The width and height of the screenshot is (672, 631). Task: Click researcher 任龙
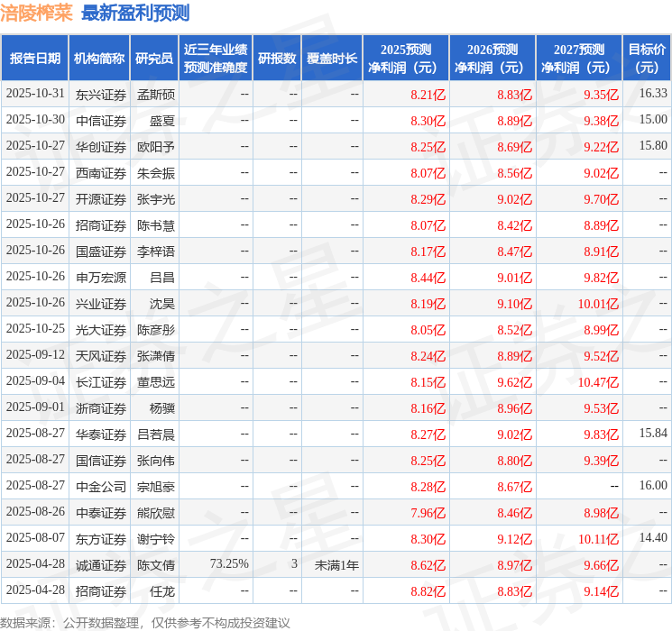[162, 591]
